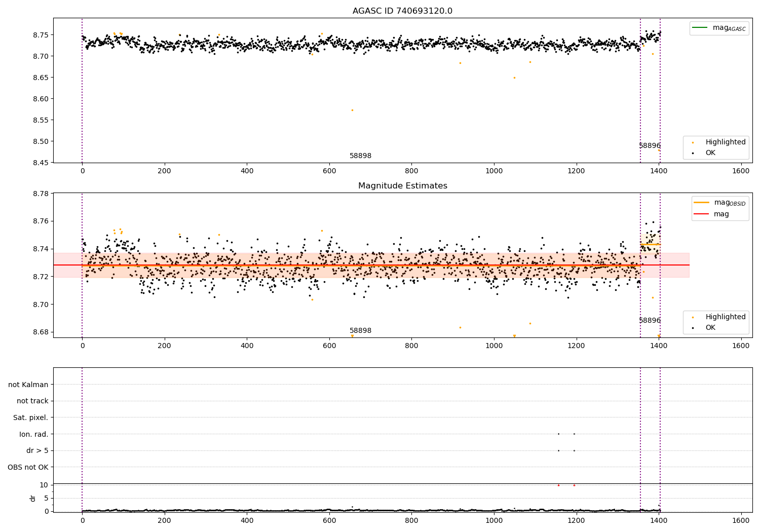Click the 8.78 y-axis tick label
760x532 pixels.
click(x=40, y=194)
